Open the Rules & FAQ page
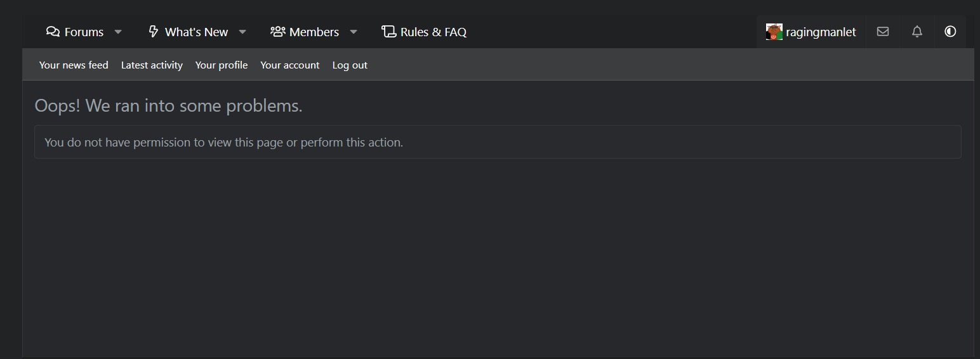The image size is (980, 359). [434, 32]
